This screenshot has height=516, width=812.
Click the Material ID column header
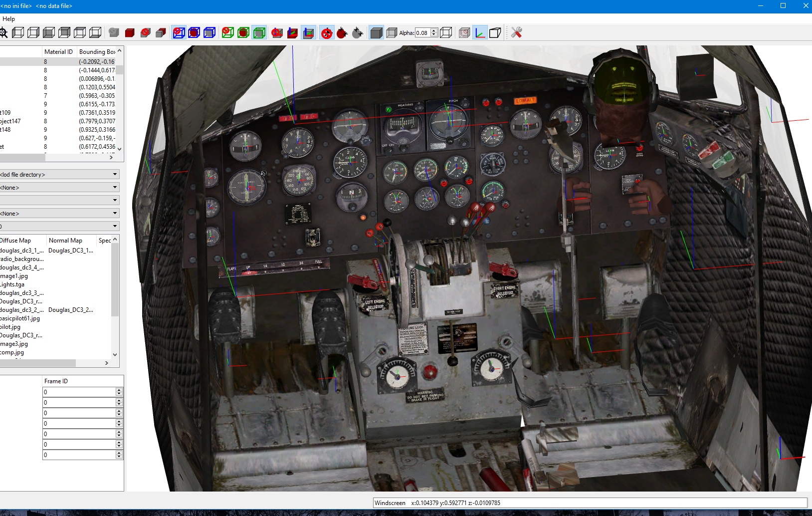pos(58,52)
